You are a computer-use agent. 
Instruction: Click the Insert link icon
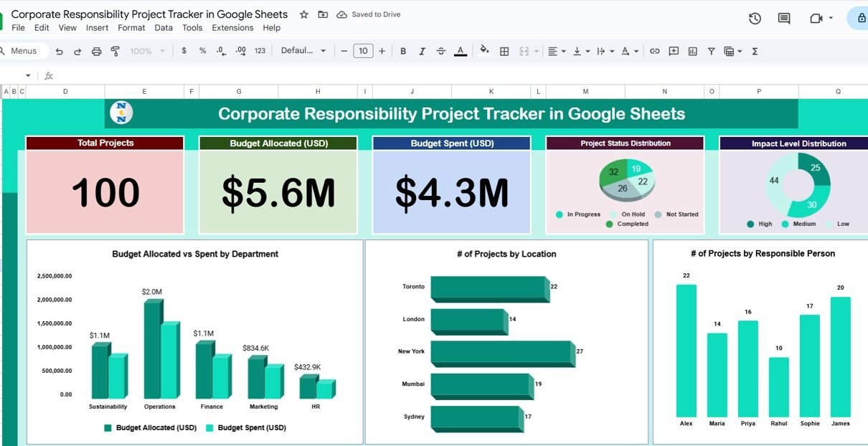(654, 51)
